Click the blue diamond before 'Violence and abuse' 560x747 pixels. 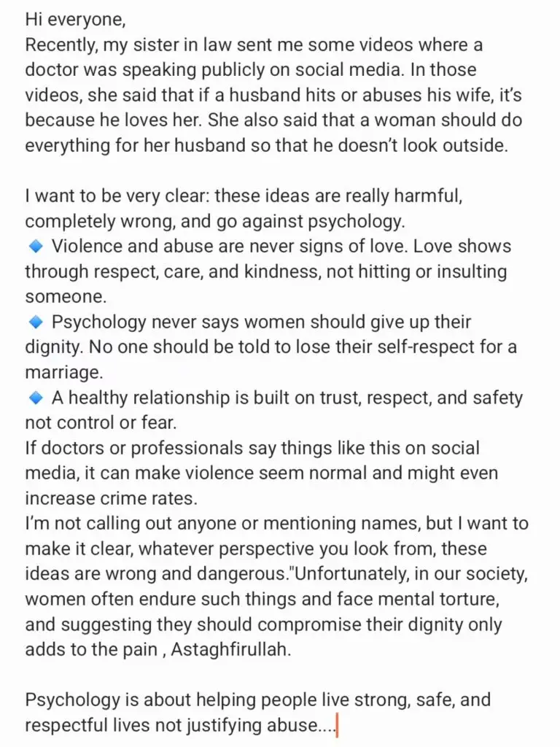pos(36,247)
